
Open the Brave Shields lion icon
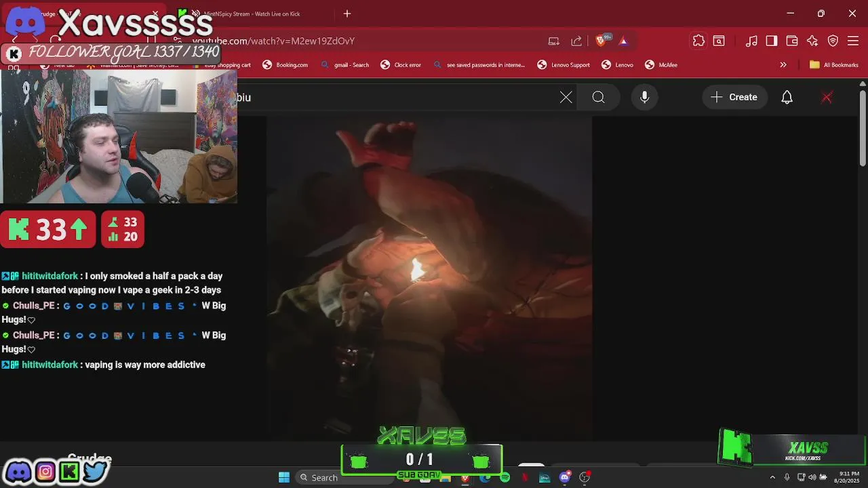600,41
